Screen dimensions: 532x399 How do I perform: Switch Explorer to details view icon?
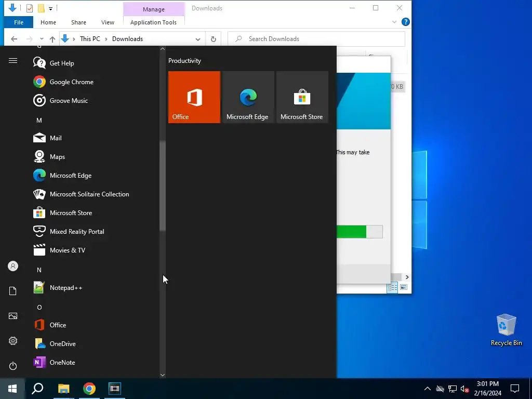click(393, 287)
